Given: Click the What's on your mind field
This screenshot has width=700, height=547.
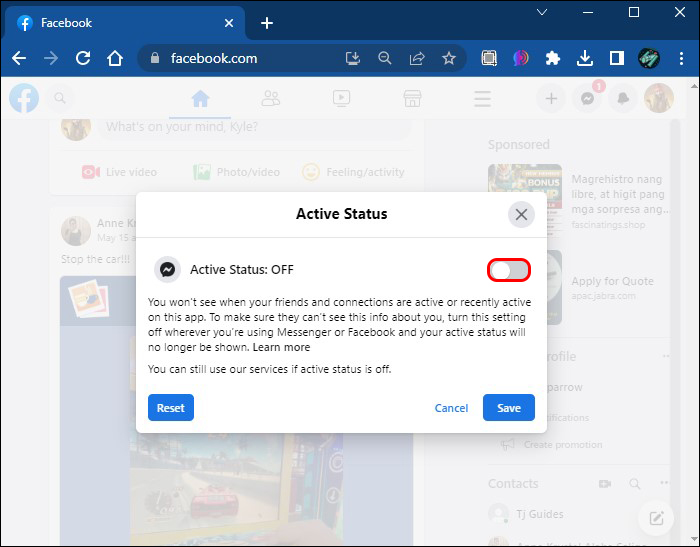Looking at the screenshot, I should tap(254, 127).
